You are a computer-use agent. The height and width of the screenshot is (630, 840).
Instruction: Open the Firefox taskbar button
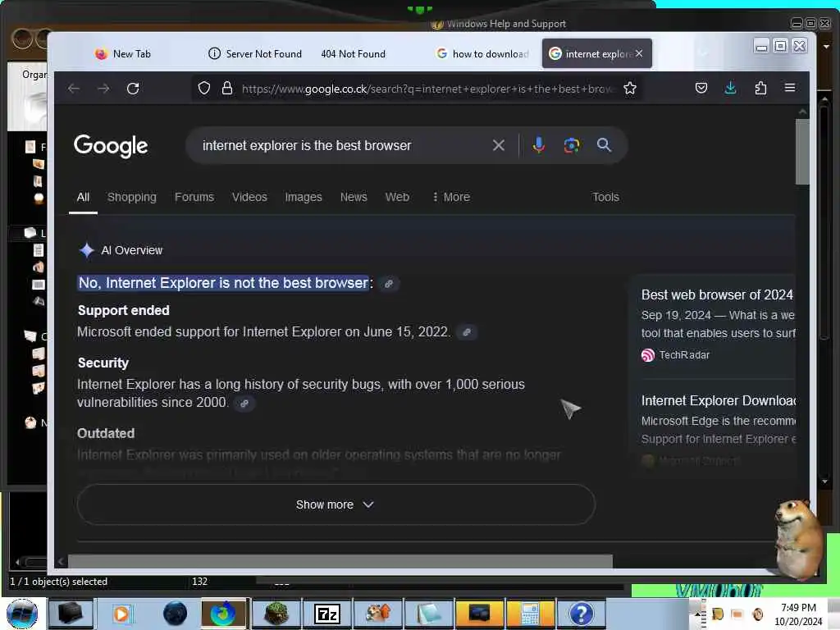click(224, 614)
